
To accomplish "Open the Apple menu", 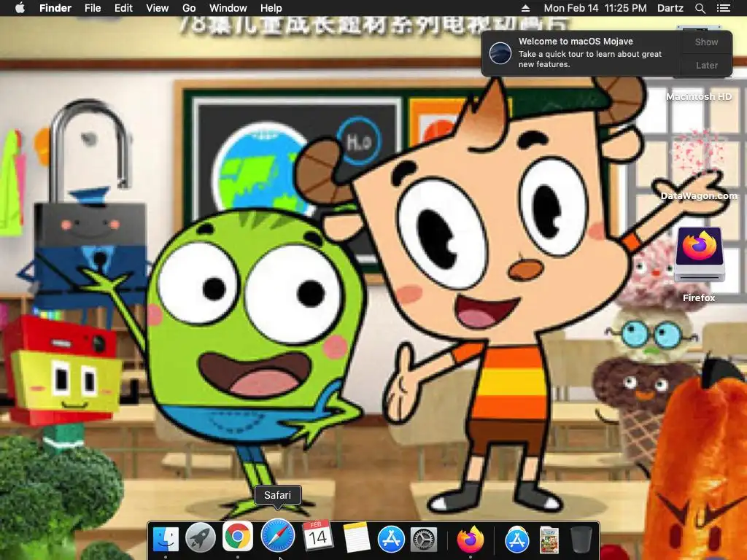I will 20,8.
